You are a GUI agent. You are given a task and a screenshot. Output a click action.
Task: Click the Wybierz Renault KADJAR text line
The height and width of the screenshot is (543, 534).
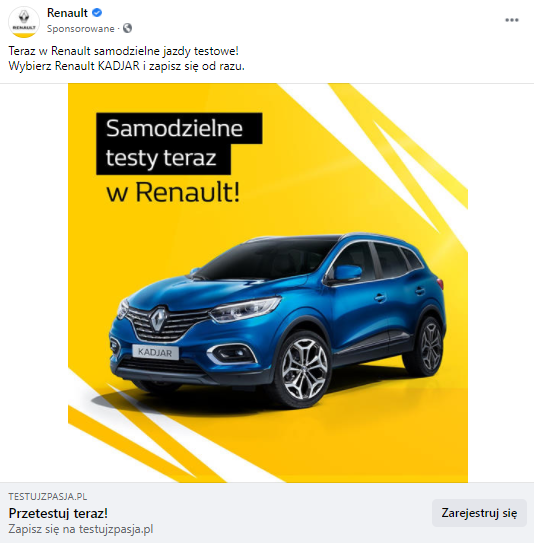tap(126, 66)
